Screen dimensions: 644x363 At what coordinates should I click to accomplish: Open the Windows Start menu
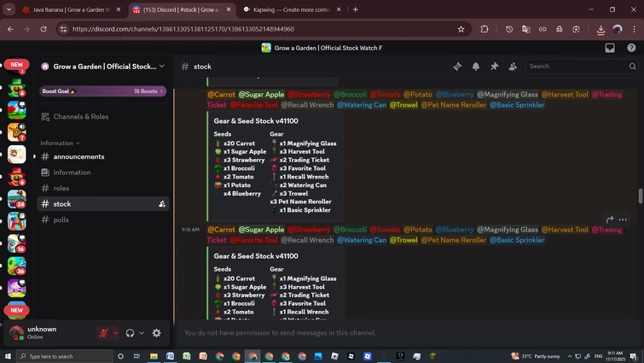pyautogui.click(x=9, y=356)
